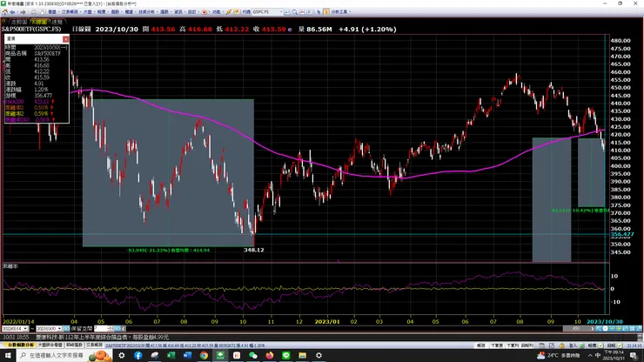Click the 保留空間 number input field
644x362 pixels.
pos(100,329)
